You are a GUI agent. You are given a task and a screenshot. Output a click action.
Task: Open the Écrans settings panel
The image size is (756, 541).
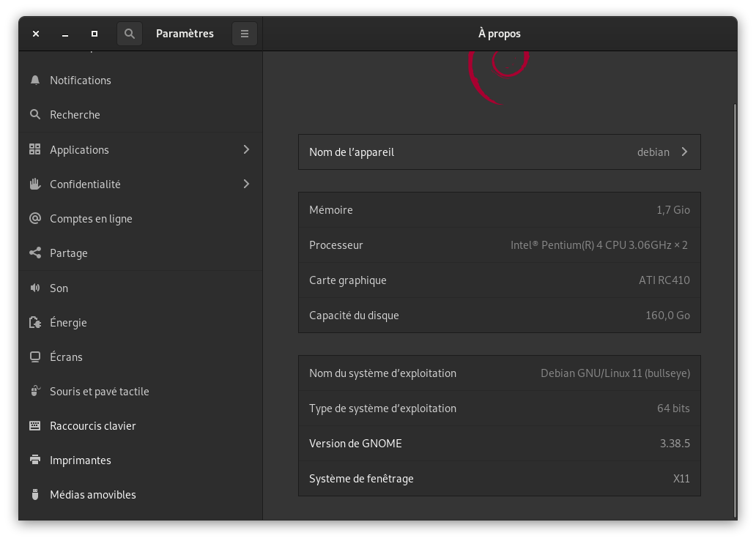141,357
